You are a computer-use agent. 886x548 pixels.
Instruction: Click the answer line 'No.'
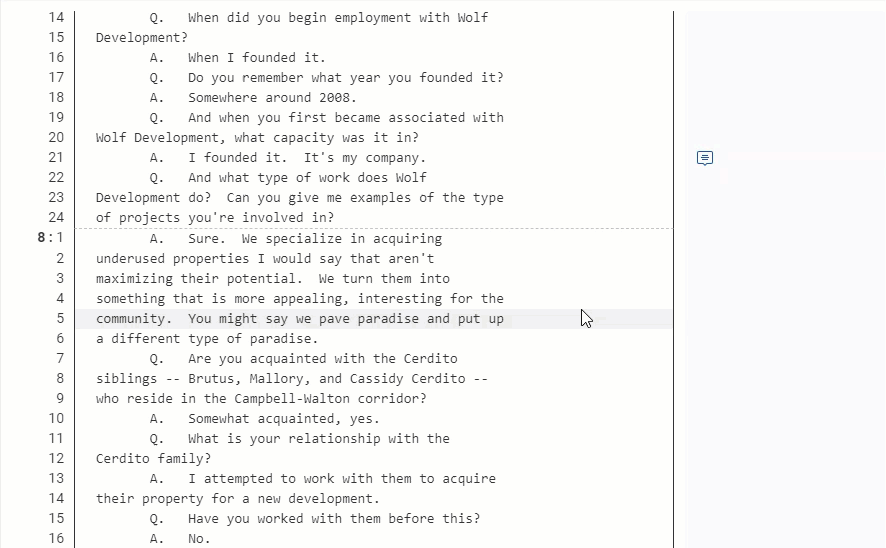pyautogui.click(x=199, y=539)
